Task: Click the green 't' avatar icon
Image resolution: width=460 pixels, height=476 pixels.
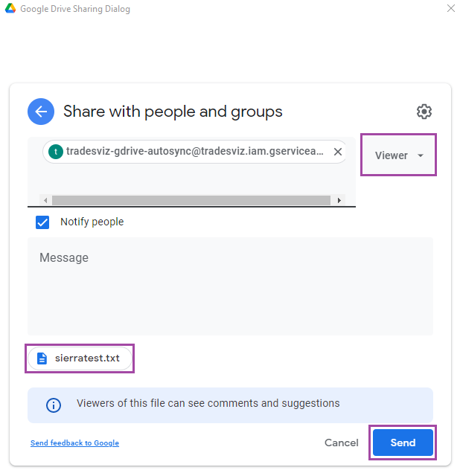Action: coord(56,152)
